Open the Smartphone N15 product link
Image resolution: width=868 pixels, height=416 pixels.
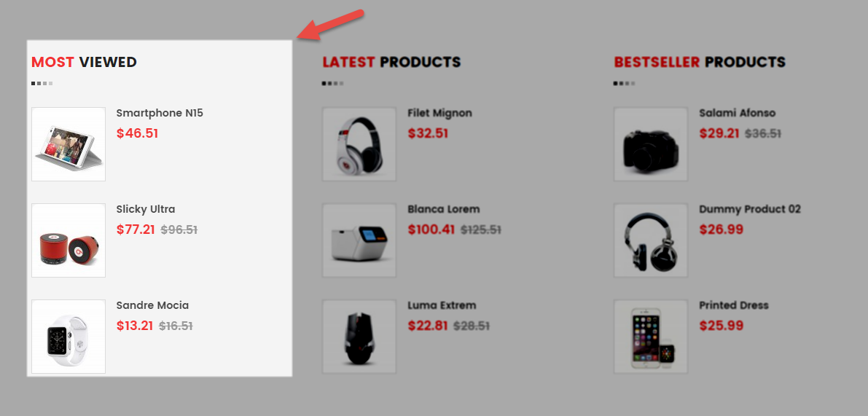[x=160, y=114]
